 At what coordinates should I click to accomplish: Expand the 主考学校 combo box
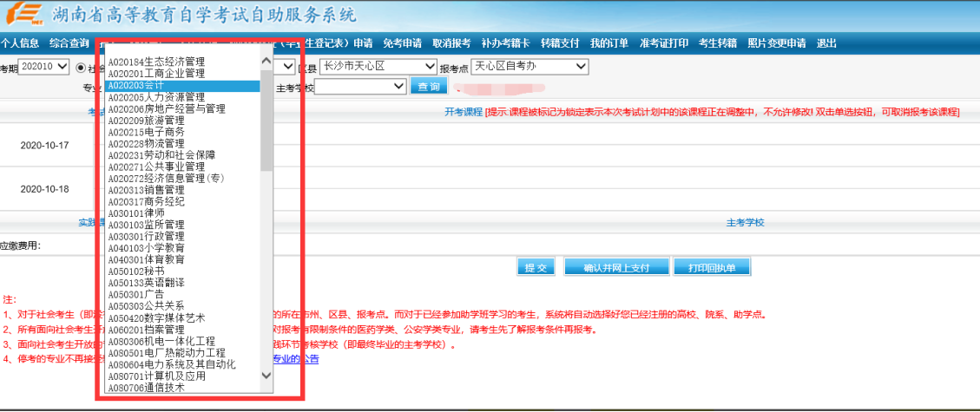360,86
